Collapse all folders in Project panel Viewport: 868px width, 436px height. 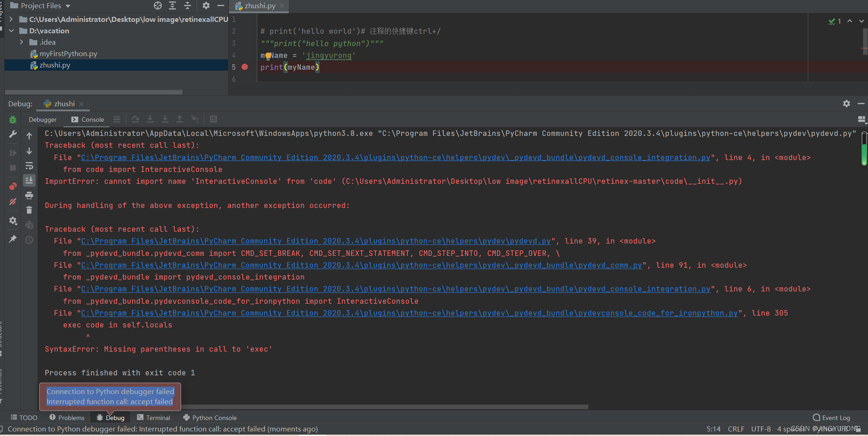(187, 5)
